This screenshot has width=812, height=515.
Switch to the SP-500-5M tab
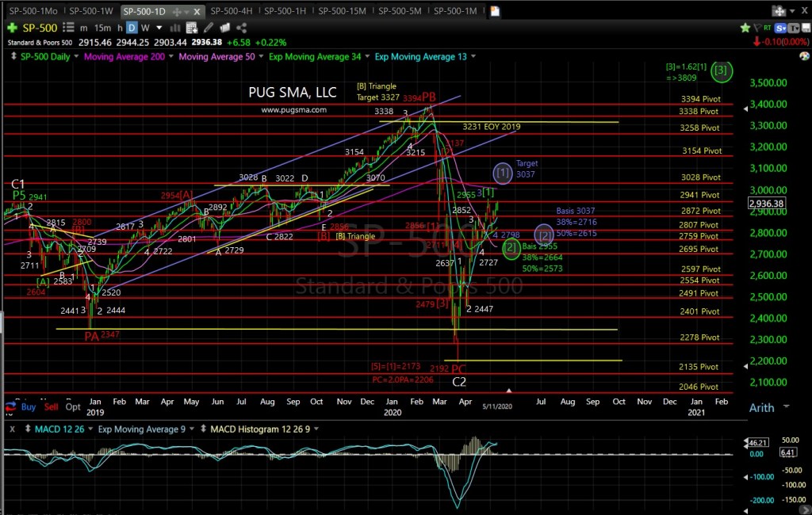(x=400, y=11)
